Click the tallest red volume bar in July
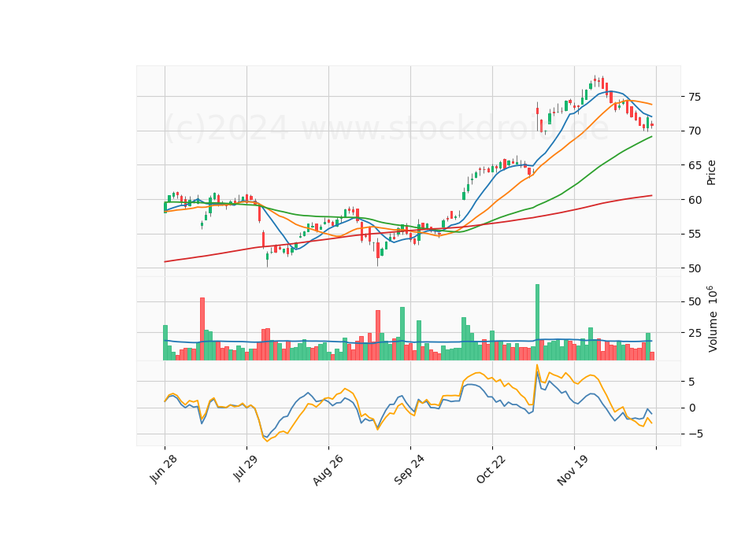Image resolution: width=756 pixels, height=543 pixels. point(202,329)
